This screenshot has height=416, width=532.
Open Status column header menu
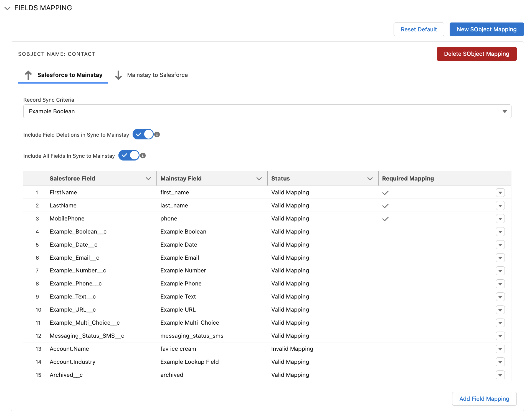click(370, 179)
